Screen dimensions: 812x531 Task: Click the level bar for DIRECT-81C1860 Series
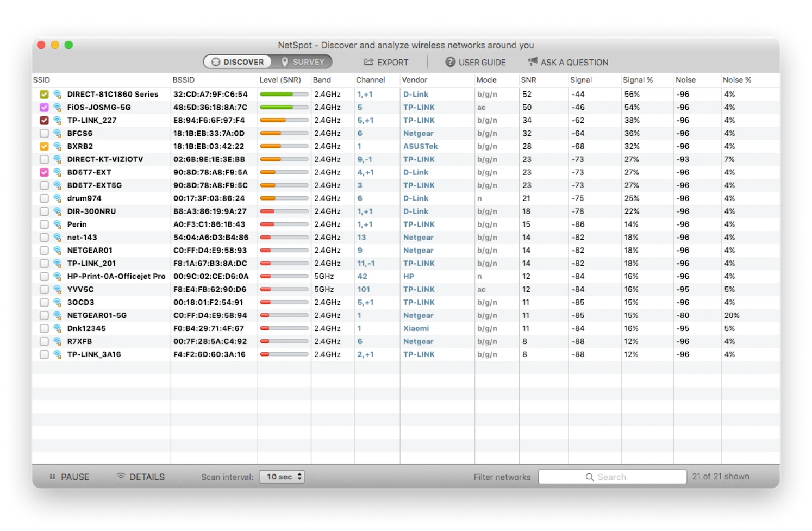[284, 95]
